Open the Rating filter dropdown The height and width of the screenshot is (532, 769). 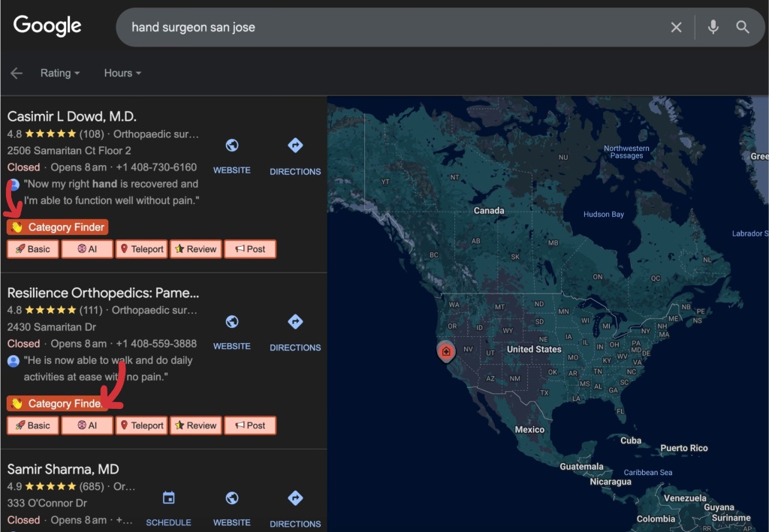[60, 73]
